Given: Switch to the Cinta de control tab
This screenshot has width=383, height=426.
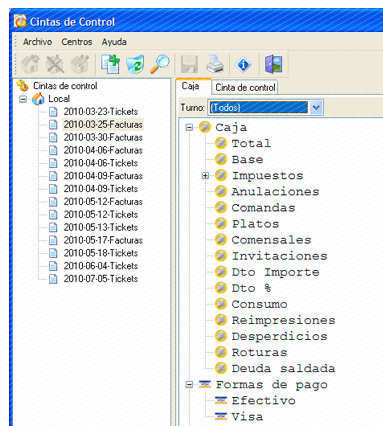Looking at the screenshot, I should [245, 87].
